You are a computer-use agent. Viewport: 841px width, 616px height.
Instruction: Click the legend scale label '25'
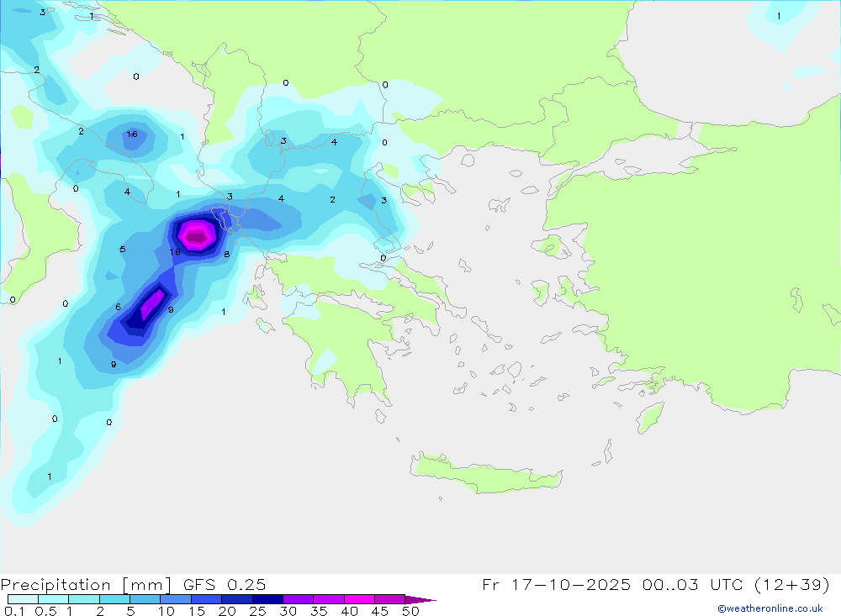[257, 611]
